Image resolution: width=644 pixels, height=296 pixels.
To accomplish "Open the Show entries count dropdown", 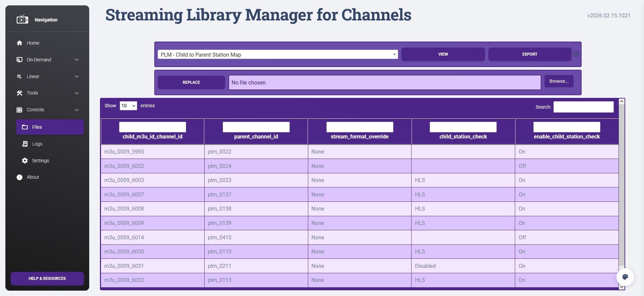I will [128, 106].
